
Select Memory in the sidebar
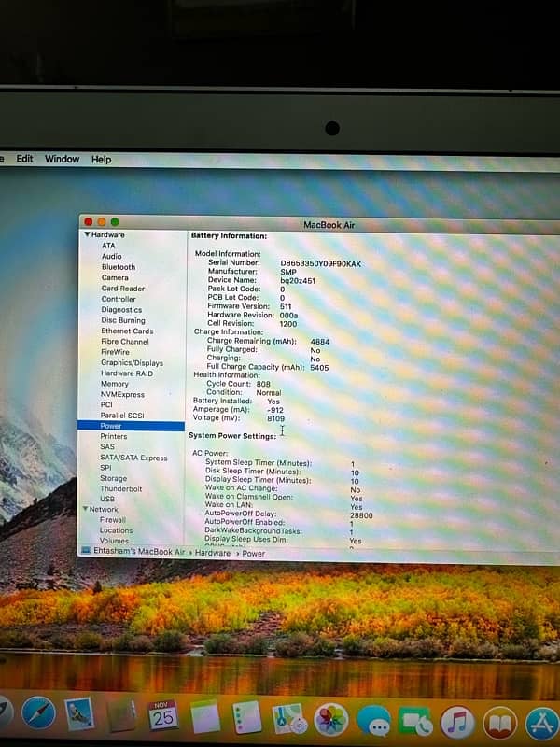[115, 384]
